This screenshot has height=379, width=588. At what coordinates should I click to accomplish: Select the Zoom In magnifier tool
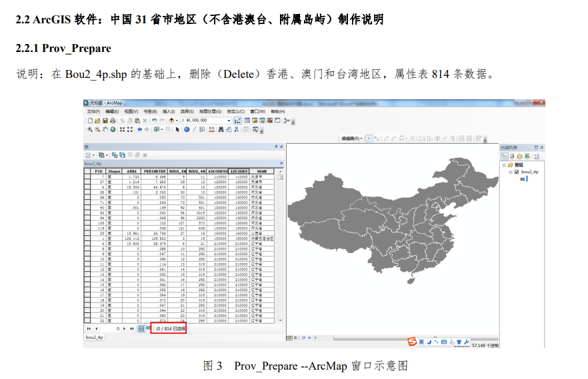[x=89, y=130]
